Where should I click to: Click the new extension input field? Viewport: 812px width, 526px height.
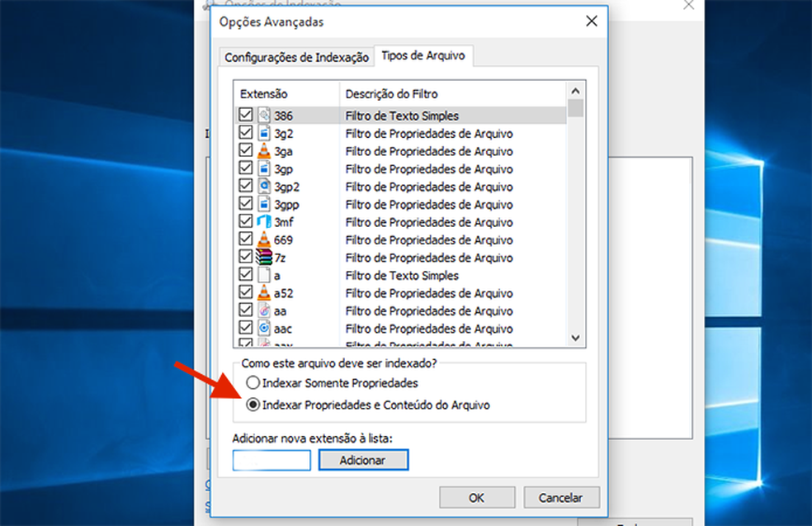[x=271, y=460]
